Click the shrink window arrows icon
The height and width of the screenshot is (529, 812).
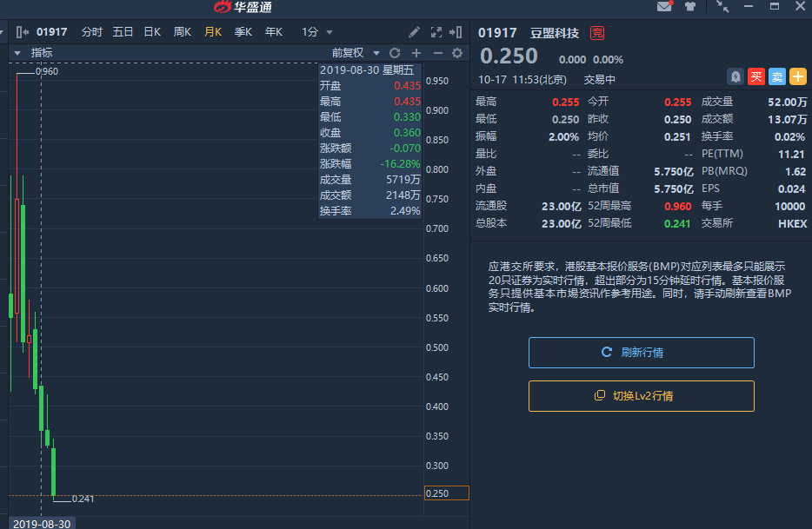point(722,6)
